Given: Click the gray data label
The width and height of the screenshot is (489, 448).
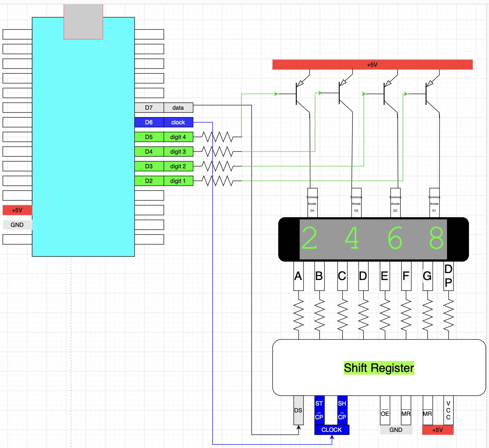Looking at the screenshot, I should (178, 108).
